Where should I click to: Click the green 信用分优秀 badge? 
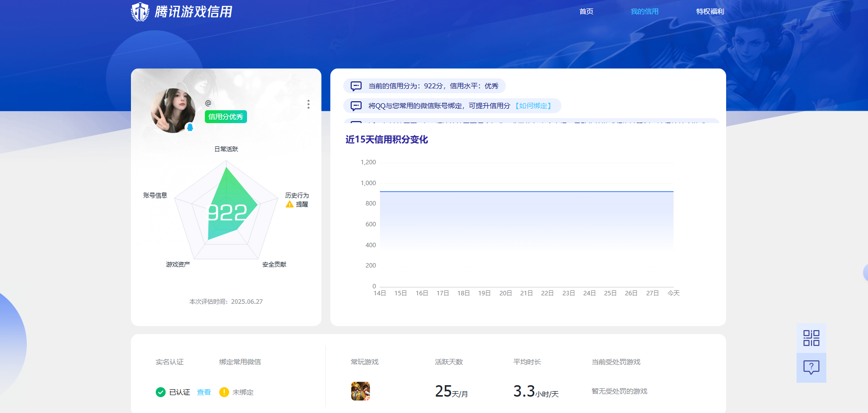(x=226, y=117)
